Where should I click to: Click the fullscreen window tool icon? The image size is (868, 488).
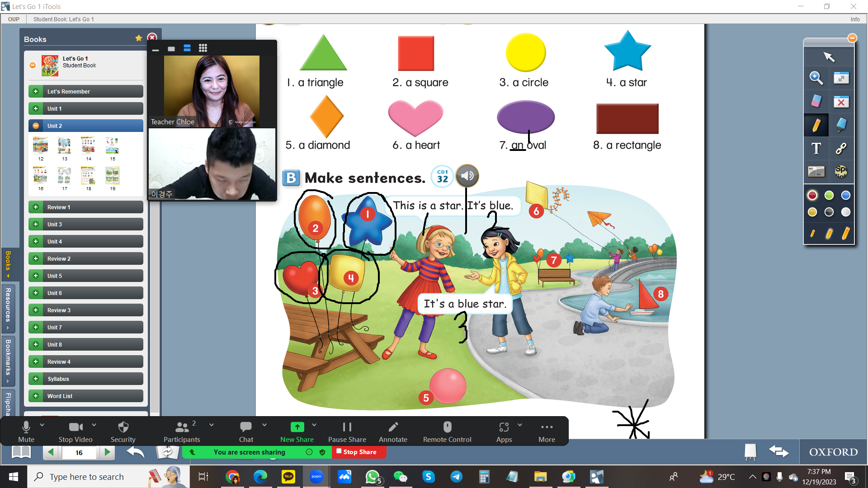841,78
